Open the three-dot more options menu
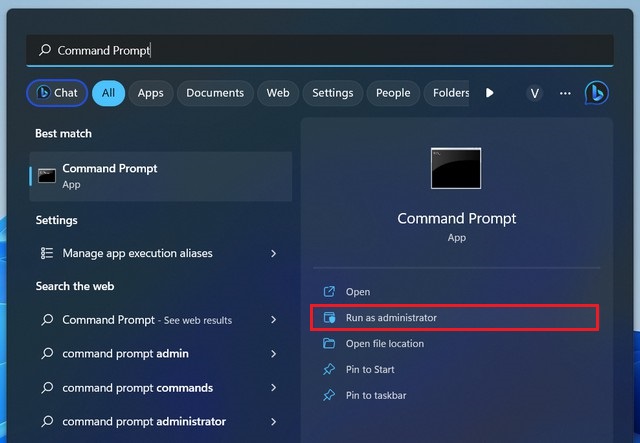Image resolution: width=640 pixels, height=443 pixels. pyautogui.click(x=565, y=93)
